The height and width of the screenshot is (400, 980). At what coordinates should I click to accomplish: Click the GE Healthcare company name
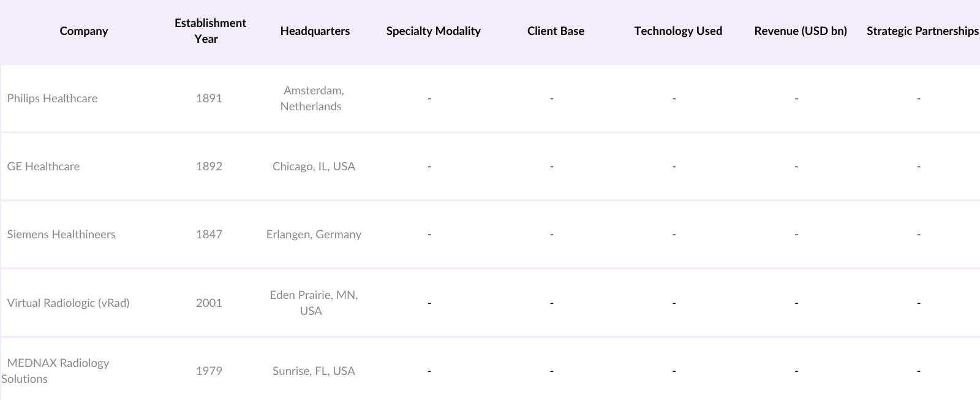tap(43, 167)
